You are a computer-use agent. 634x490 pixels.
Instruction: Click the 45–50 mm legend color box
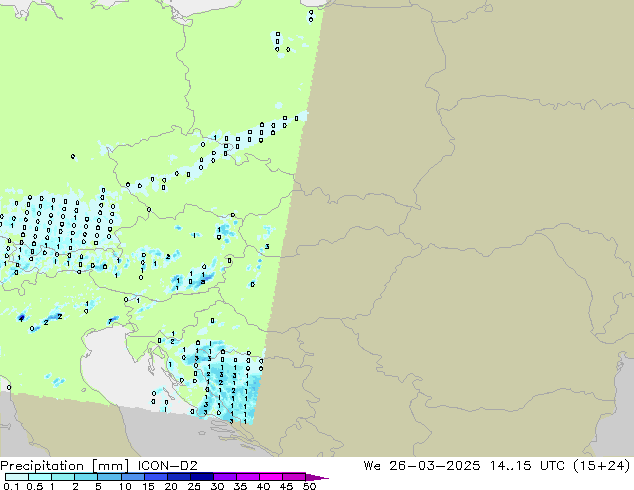pos(294,477)
